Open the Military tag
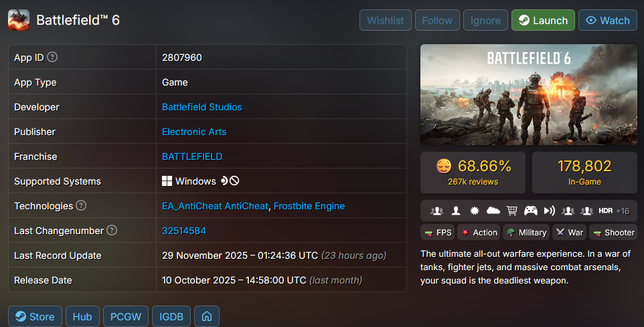The image size is (644, 327). [x=526, y=233]
